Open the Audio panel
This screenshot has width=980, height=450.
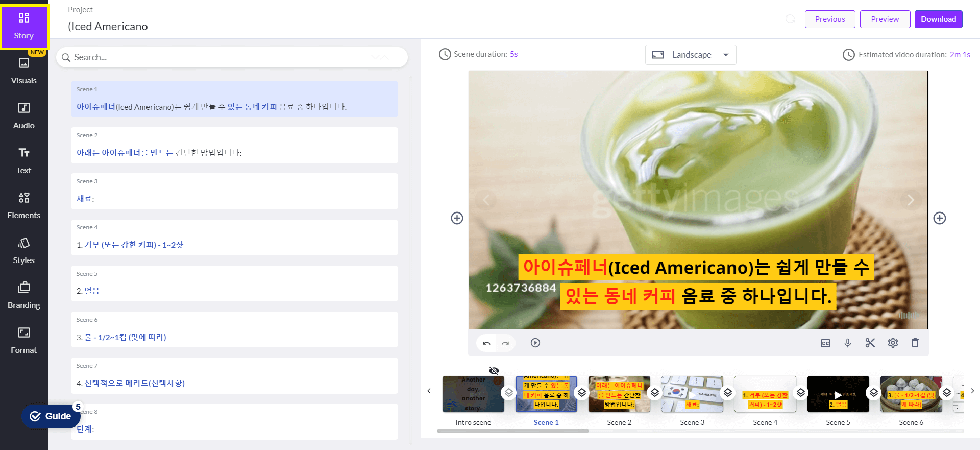pos(24,116)
